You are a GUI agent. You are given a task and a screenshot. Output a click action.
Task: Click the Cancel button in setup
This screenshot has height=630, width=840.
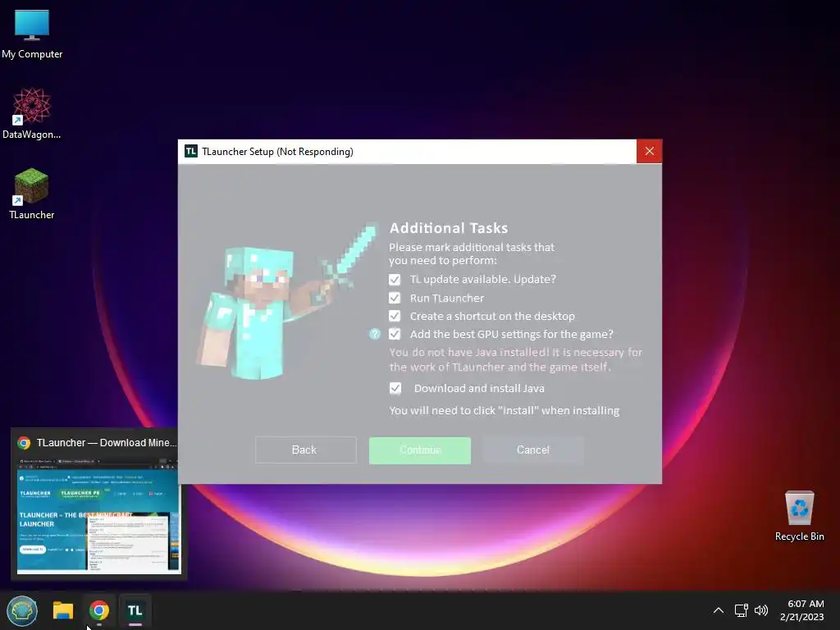(x=533, y=450)
